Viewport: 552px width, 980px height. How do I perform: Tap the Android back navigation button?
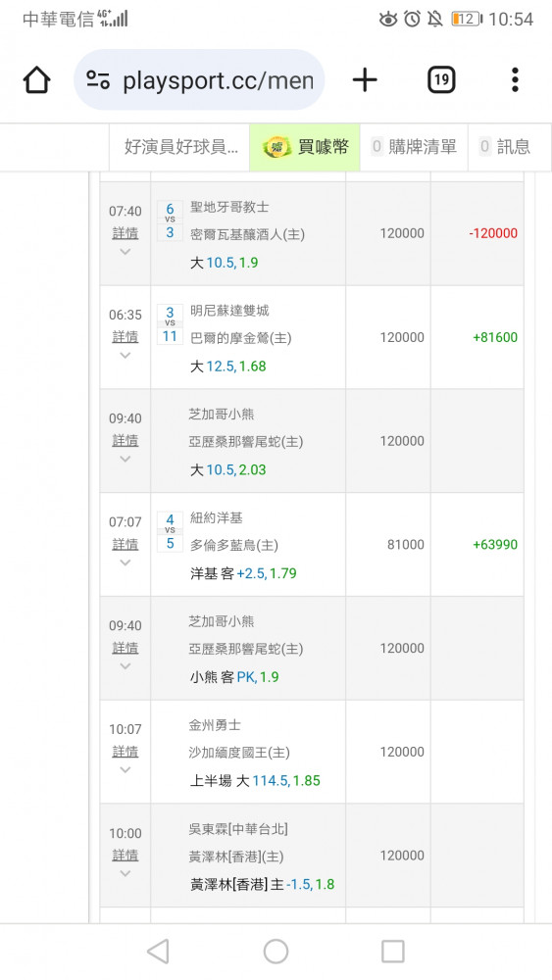(x=158, y=952)
